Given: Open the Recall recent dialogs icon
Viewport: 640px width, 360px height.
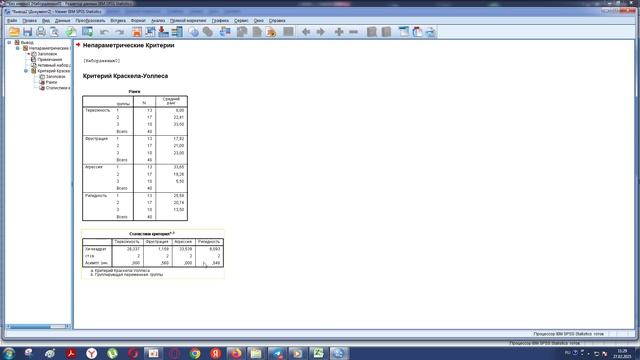Looking at the screenshot, I should (x=87, y=32).
